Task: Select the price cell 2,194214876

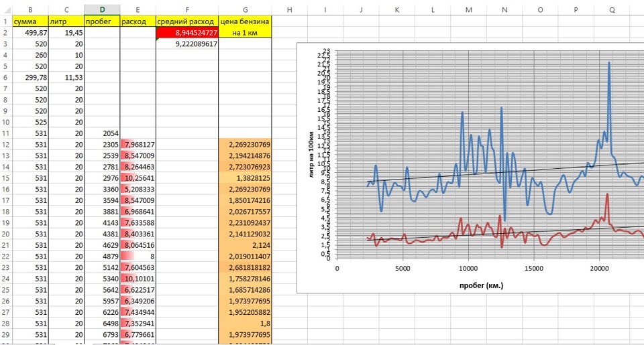Action: click(x=246, y=155)
